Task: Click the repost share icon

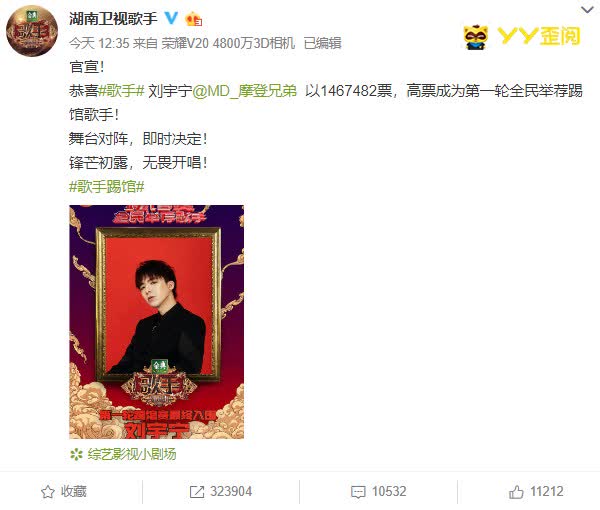Action: (x=197, y=492)
